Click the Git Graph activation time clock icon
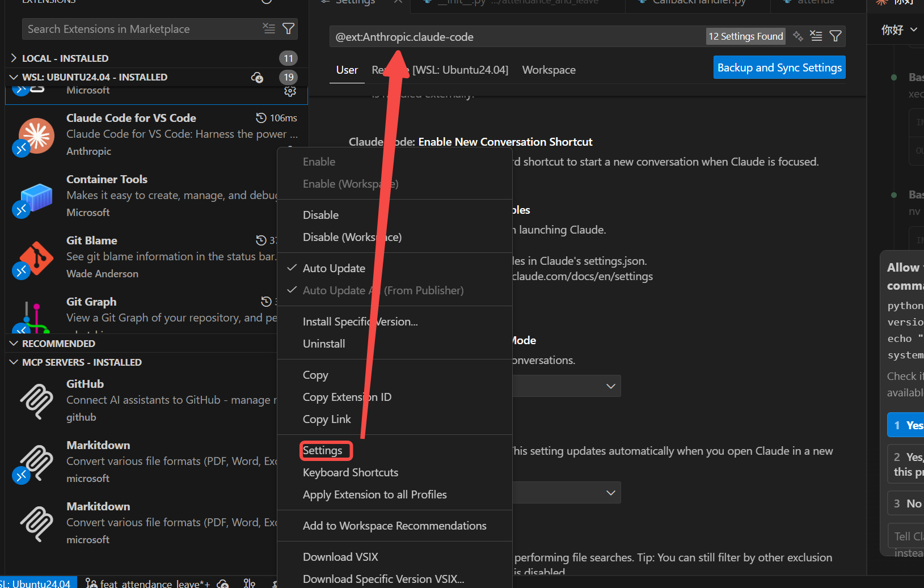This screenshot has width=924, height=588. click(x=266, y=302)
